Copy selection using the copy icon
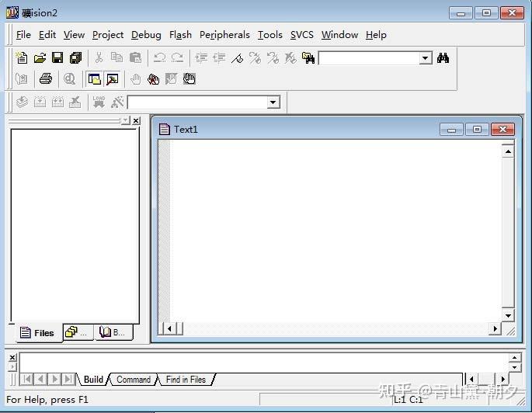The width and height of the screenshot is (532, 413). (x=116, y=58)
